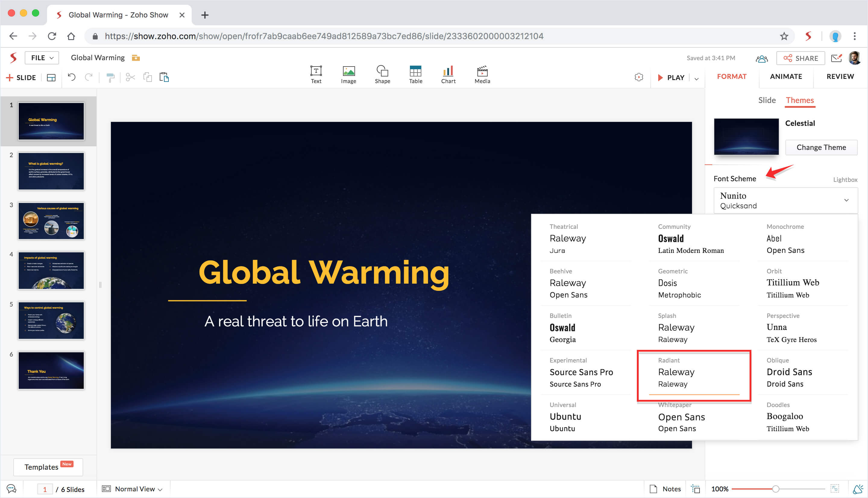Open the FILE menu dropdown

[x=42, y=58]
